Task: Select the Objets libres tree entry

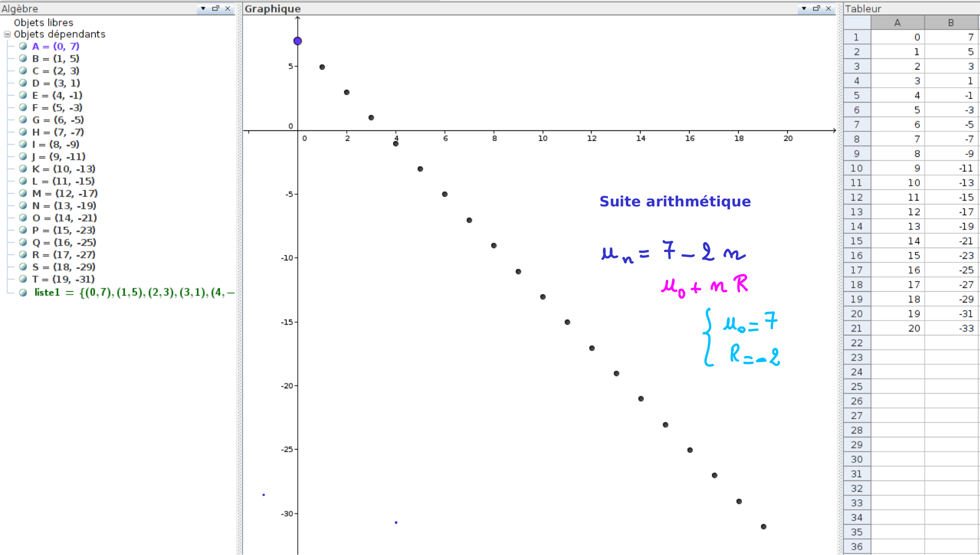Action: click(43, 23)
